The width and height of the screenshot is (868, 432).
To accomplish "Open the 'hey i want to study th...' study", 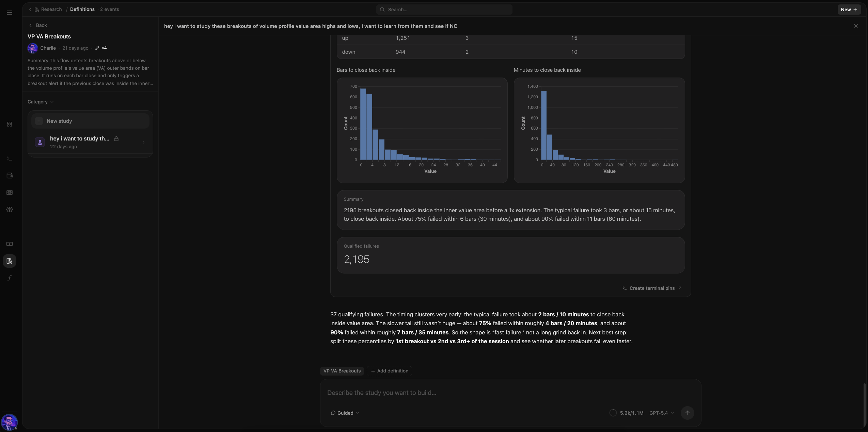I will pos(90,143).
